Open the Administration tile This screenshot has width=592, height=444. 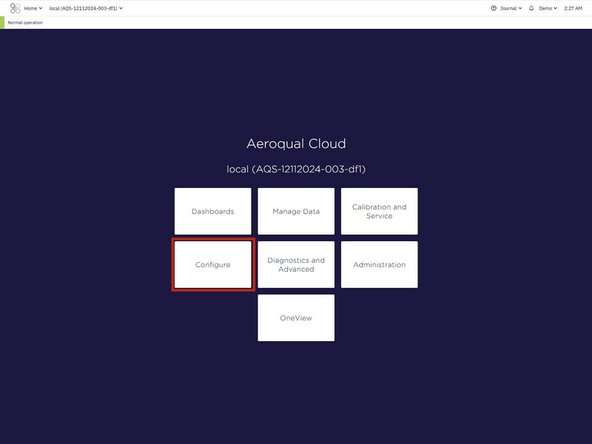tap(379, 264)
